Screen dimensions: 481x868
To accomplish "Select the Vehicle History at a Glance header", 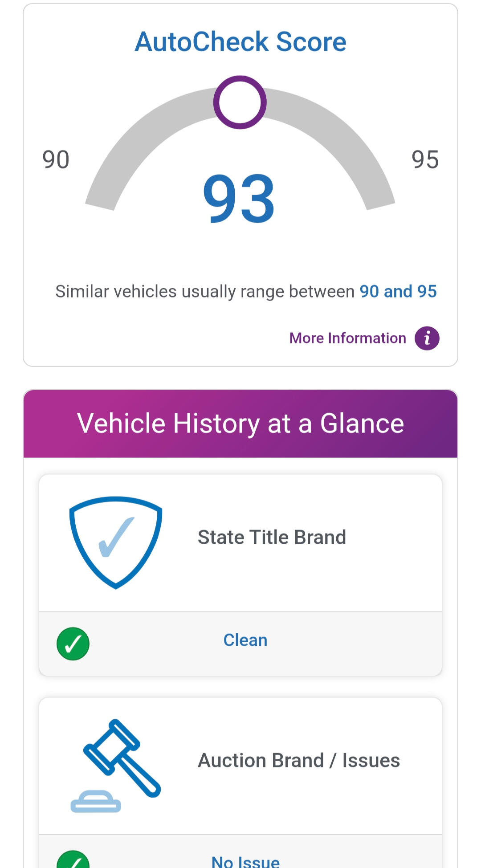I will pos(240,424).
